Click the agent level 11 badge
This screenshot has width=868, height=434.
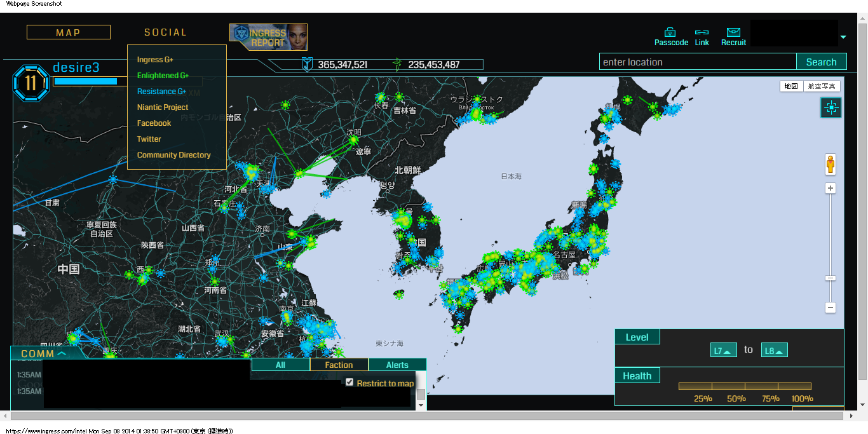coord(31,83)
